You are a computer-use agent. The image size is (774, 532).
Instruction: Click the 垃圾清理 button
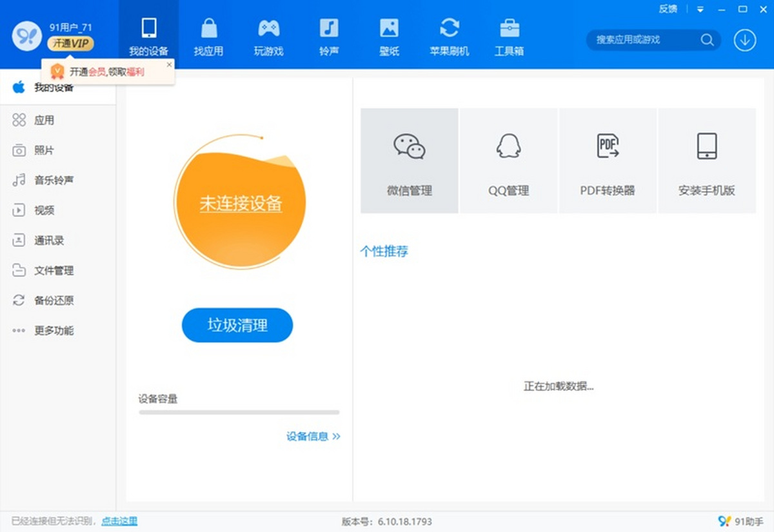pyautogui.click(x=237, y=325)
